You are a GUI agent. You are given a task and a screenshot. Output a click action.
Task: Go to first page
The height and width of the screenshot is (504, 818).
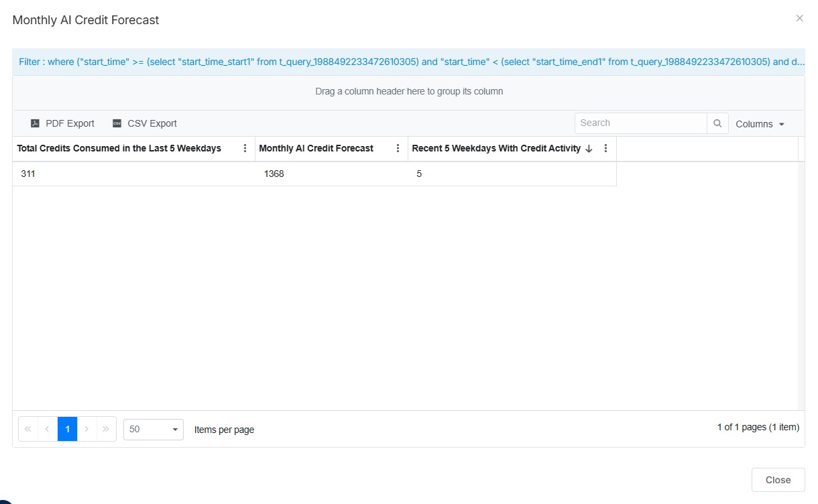click(28, 429)
